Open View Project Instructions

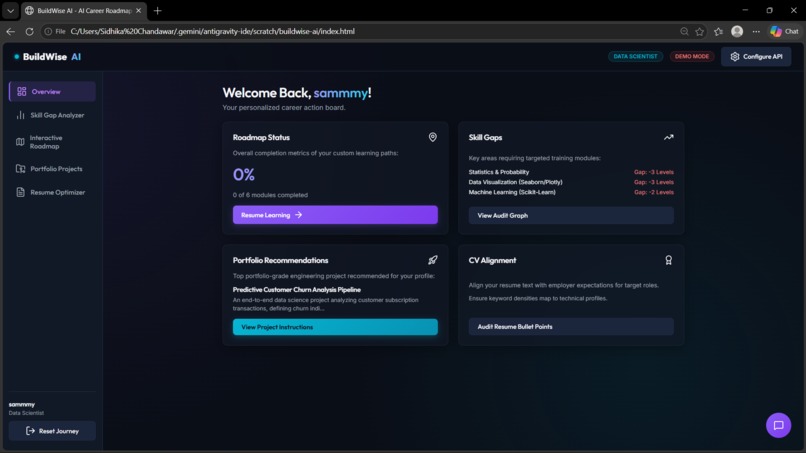tap(335, 327)
